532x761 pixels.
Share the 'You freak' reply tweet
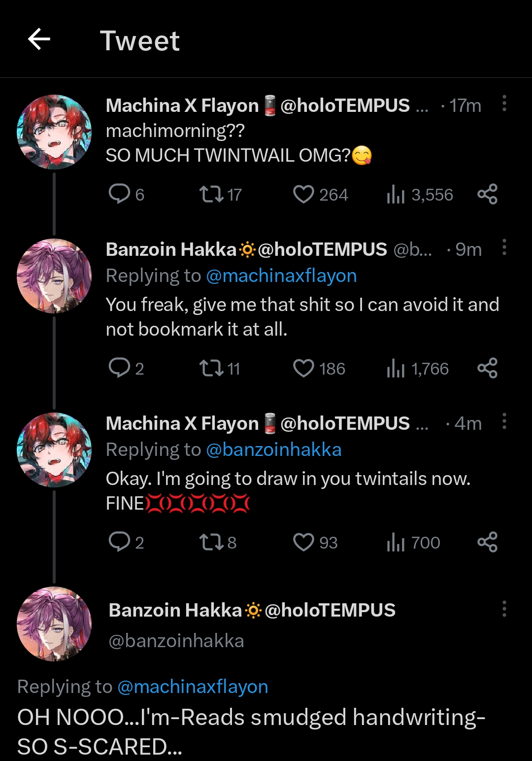[x=487, y=368]
